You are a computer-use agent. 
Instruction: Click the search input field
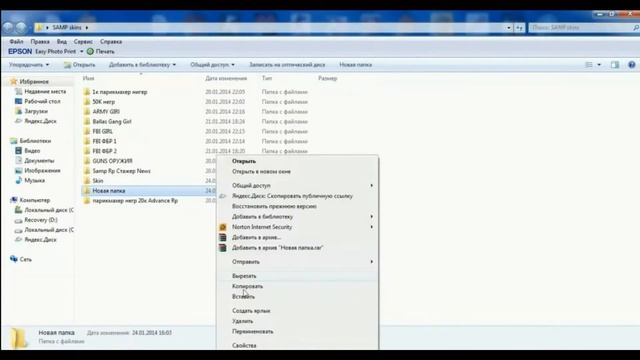tap(580, 28)
